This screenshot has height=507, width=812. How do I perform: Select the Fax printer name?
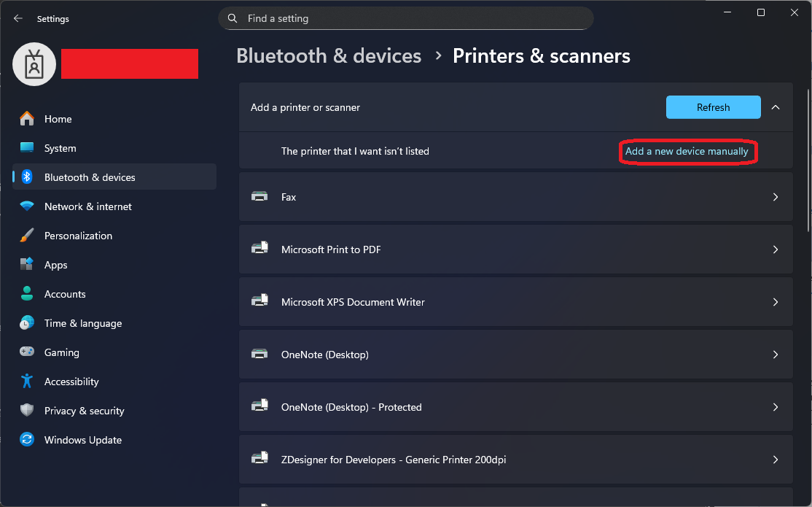[289, 197]
